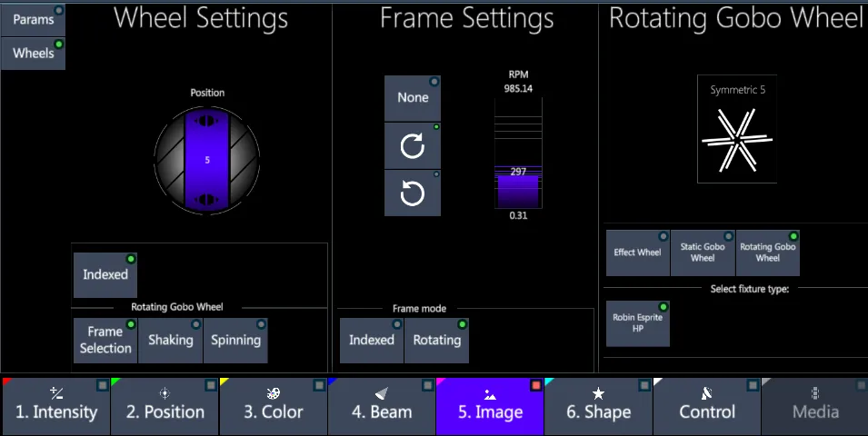Screen dimensions: 868x436
Task: Open the Wheels tab
Action: pos(34,54)
